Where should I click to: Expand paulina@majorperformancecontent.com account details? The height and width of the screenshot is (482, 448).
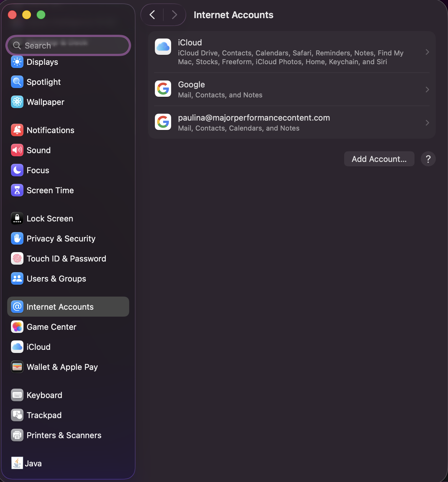click(427, 122)
